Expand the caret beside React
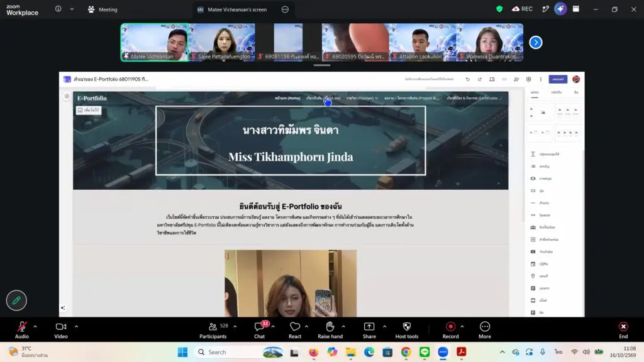 pyautogui.click(x=306, y=327)
